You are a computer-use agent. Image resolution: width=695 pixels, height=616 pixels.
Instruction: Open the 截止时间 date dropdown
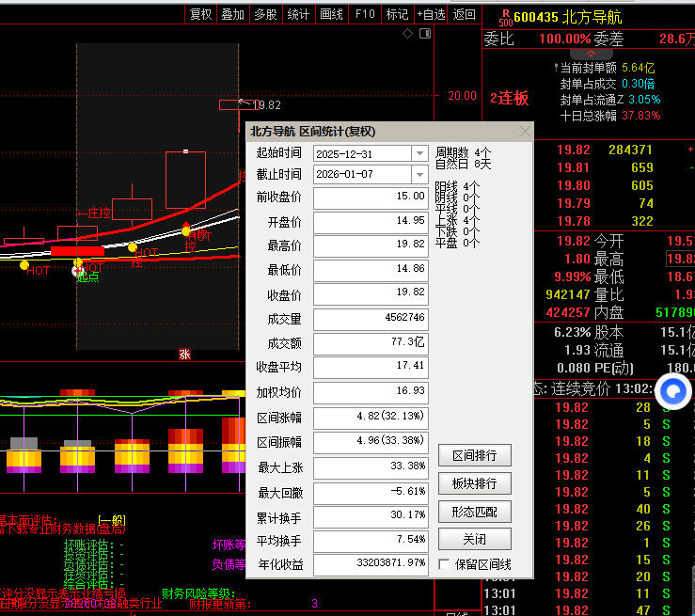(x=419, y=175)
